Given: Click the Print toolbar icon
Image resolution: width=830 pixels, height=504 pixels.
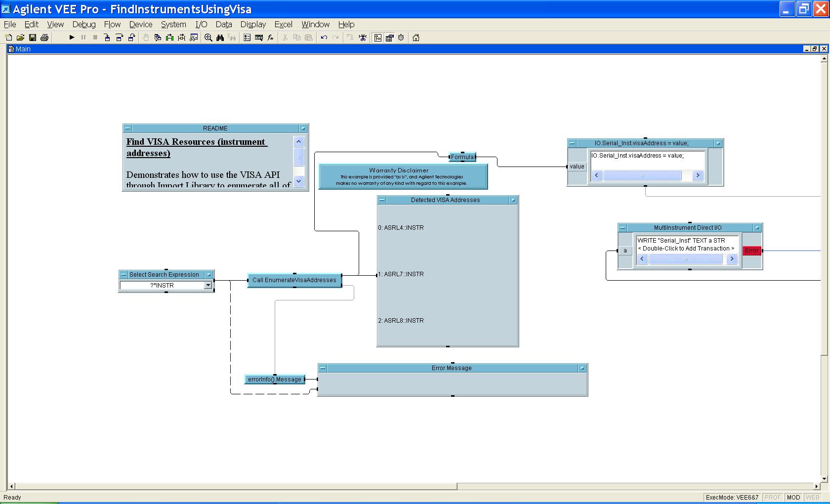Looking at the screenshot, I should (44, 38).
